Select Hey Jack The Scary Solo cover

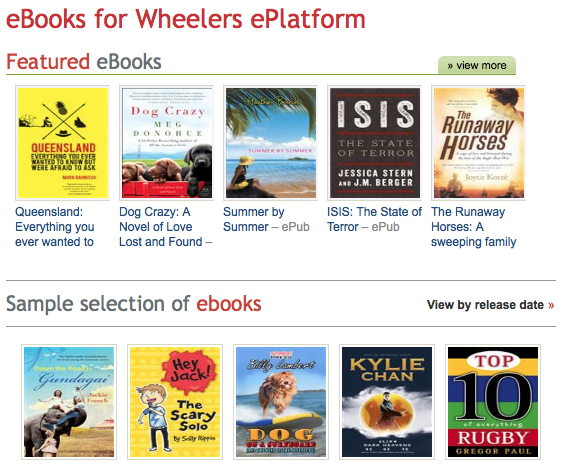[175, 402]
